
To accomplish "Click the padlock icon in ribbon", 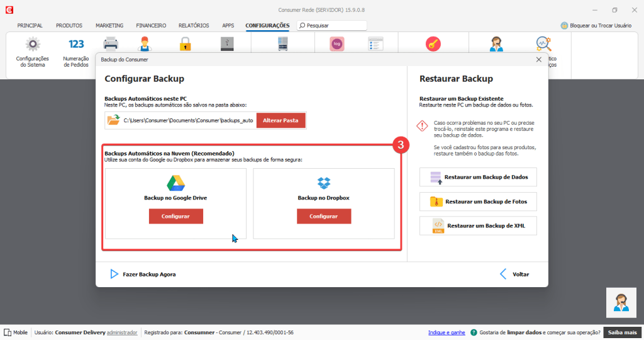I will (x=185, y=43).
